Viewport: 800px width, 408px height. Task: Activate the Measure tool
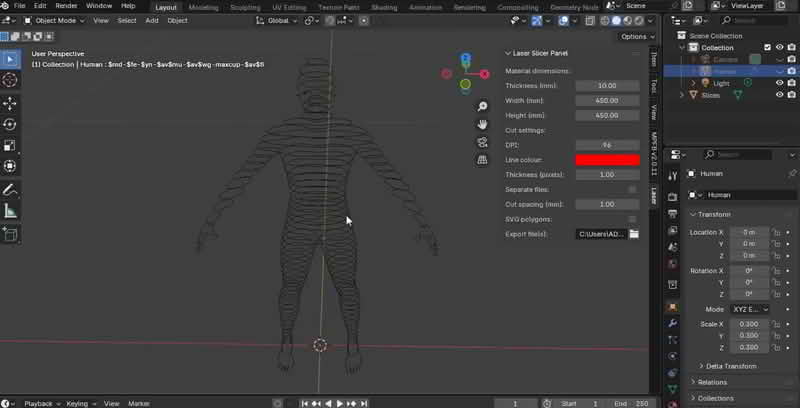(x=10, y=211)
